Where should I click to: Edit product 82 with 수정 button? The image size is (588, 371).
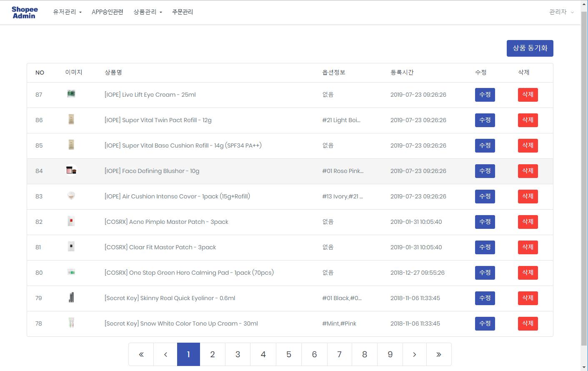pos(485,222)
